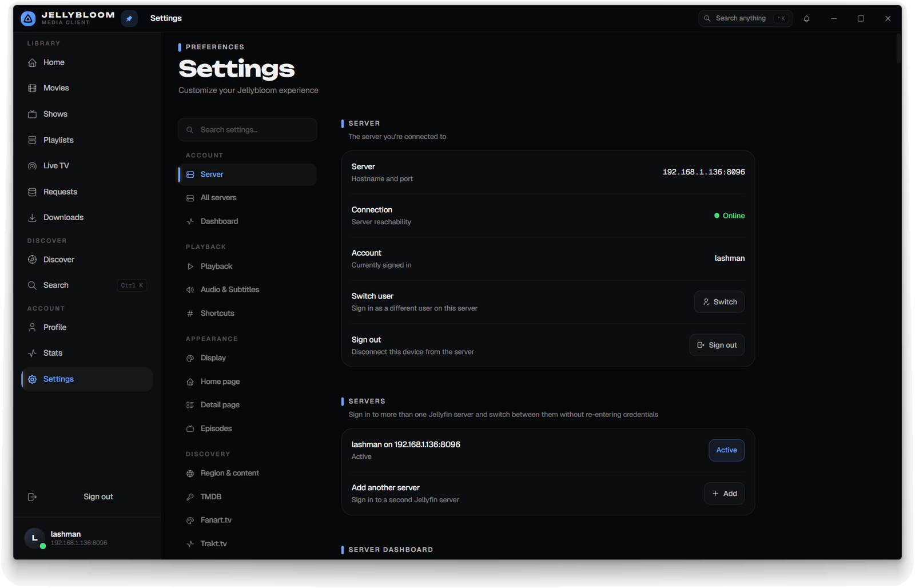Go to Home in the library sidebar

tap(87, 62)
